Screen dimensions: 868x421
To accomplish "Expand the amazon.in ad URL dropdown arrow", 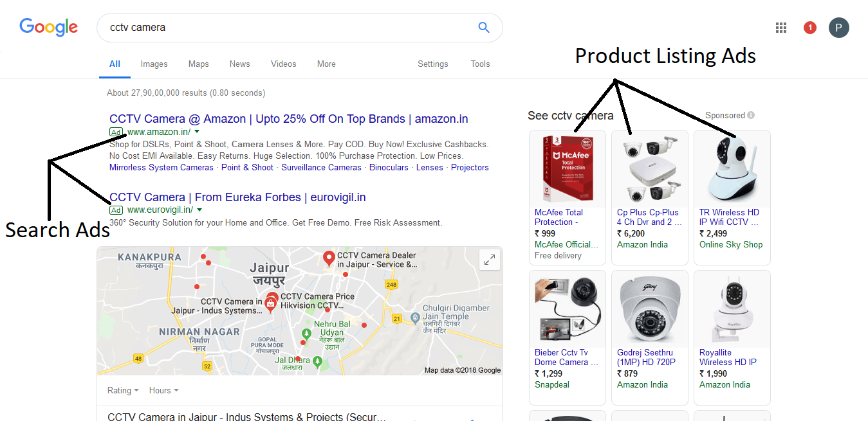I will [x=197, y=132].
